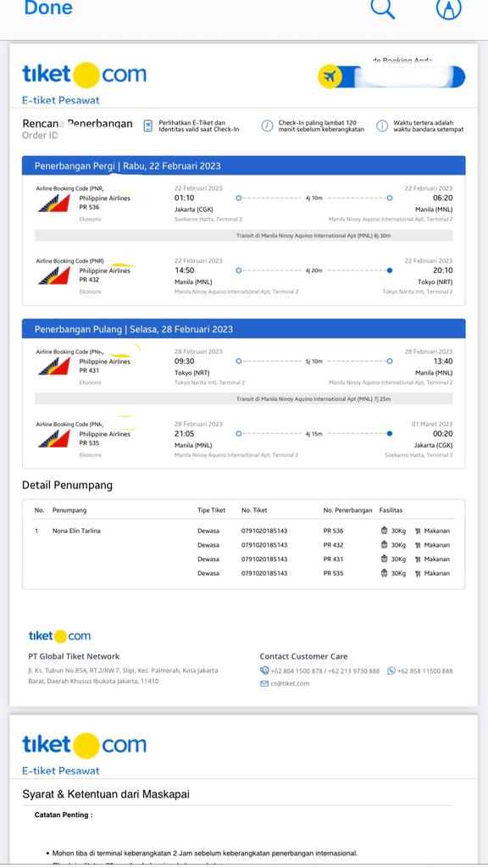Image resolution: width=488 pixels, height=868 pixels.
Task: Click the e-ticket identity icon
Action: point(147,125)
